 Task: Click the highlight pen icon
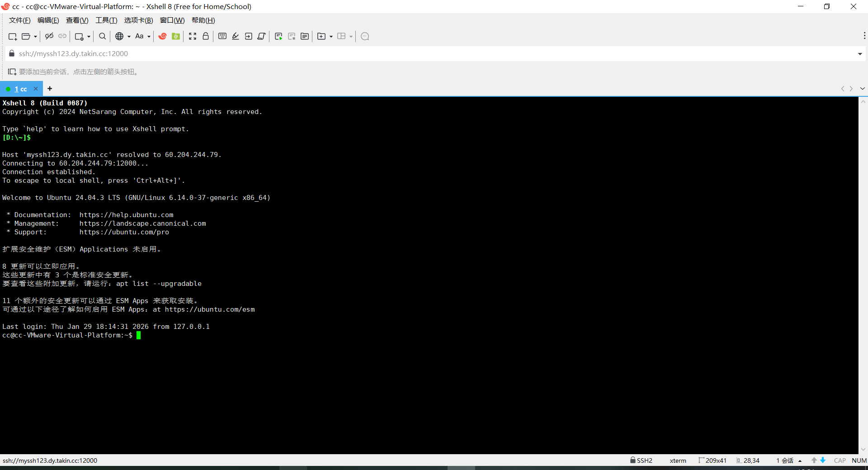(236, 36)
